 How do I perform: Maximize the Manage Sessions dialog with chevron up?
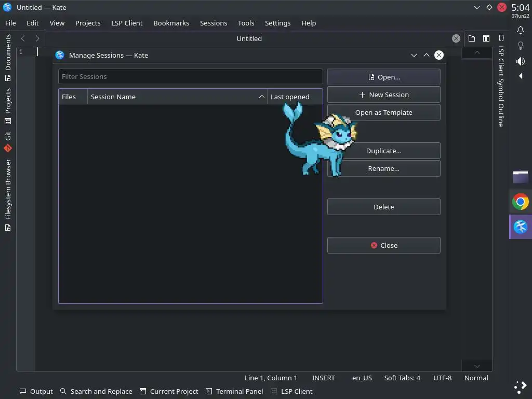pyautogui.click(x=427, y=55)
